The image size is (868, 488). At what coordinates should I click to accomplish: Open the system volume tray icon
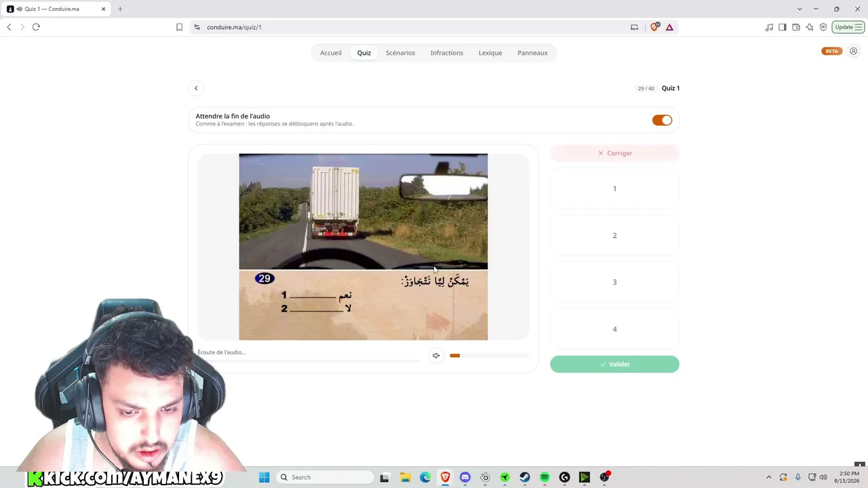(823, 477)
